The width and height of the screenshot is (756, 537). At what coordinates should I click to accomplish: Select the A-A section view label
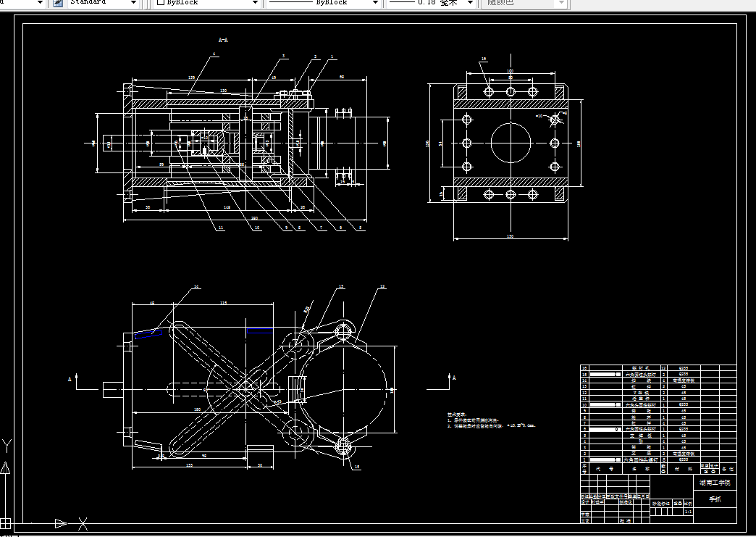223,40
